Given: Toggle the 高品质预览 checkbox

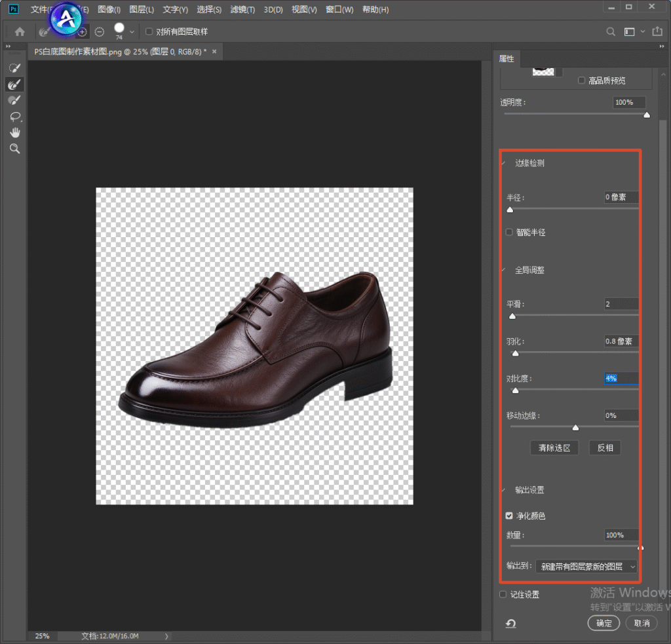Looking at the screenshot, I should (581, 80).
